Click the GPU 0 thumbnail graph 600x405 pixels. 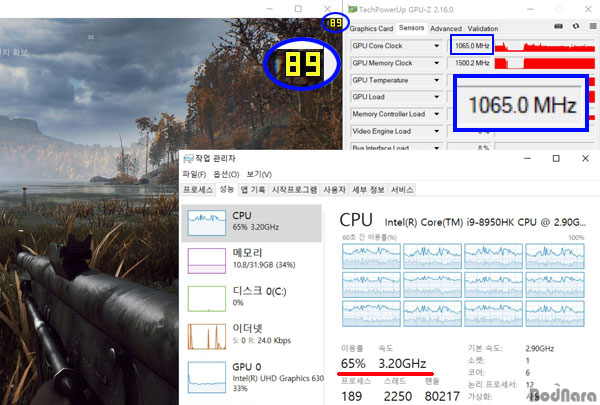(x=207, y=377)
